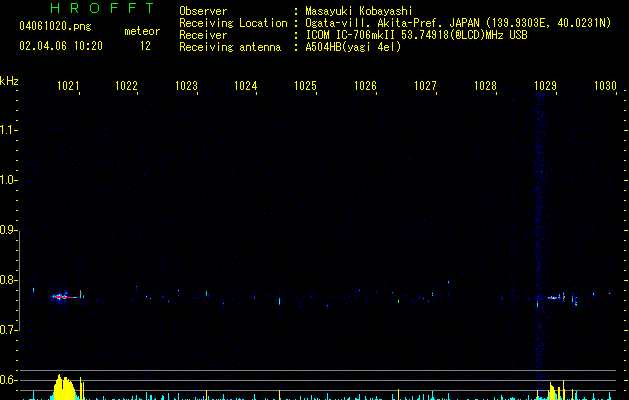Click the Observer label
Image resolution: width=629 pixels, height=400 pixels.
pyautogui.click(x=203, y=11)
